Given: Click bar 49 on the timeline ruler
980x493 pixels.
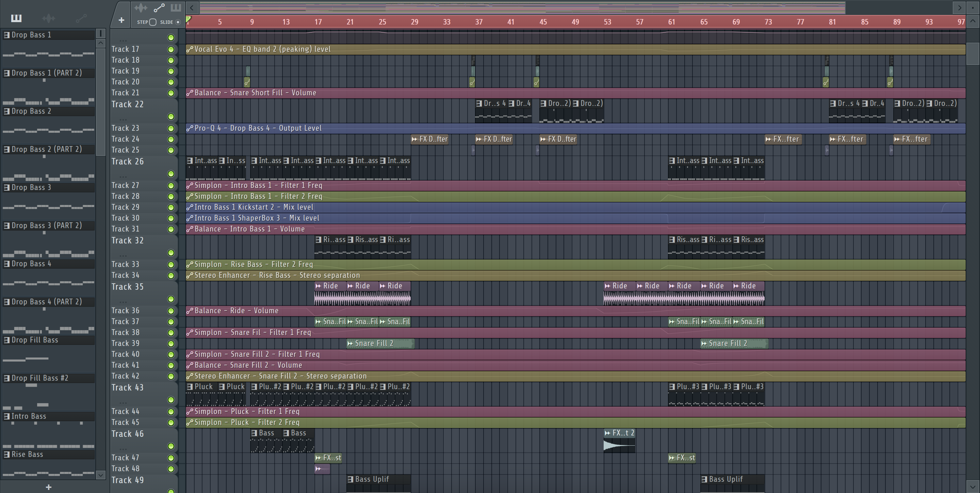Looking at the screenshot, I should pyautogui.click(x=575, y=22).
